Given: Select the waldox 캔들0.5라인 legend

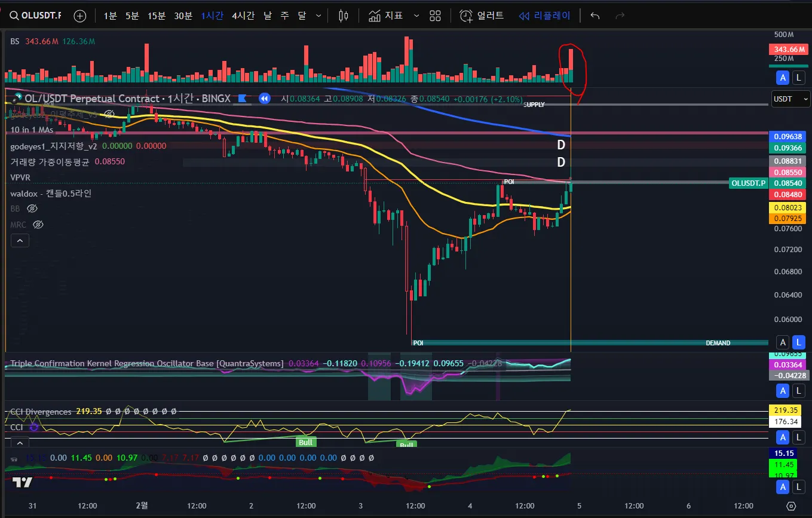Looking at the screenshot, I should (x=51, y=194).
